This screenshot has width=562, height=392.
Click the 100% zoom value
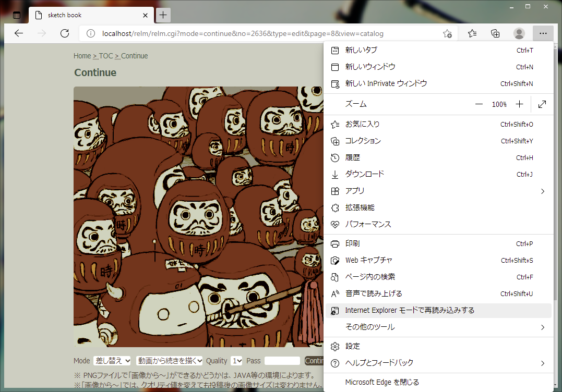[499, 104]
